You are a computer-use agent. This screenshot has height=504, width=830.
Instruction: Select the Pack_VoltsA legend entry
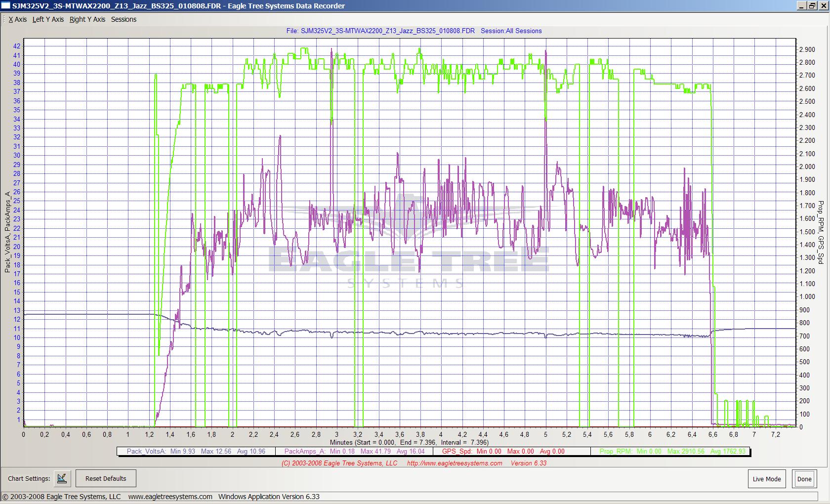tap(196, 451)
